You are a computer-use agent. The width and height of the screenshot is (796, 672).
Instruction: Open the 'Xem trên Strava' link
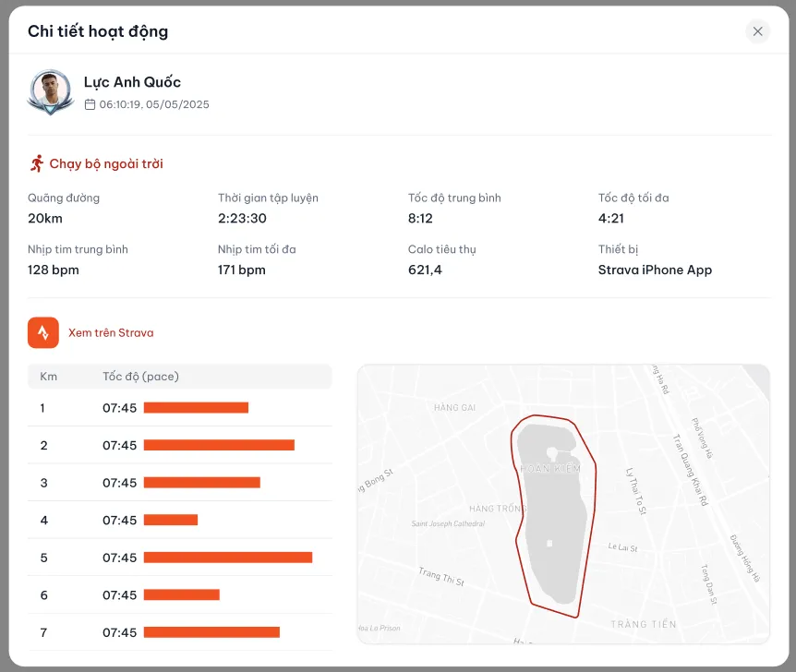(111, 333)
